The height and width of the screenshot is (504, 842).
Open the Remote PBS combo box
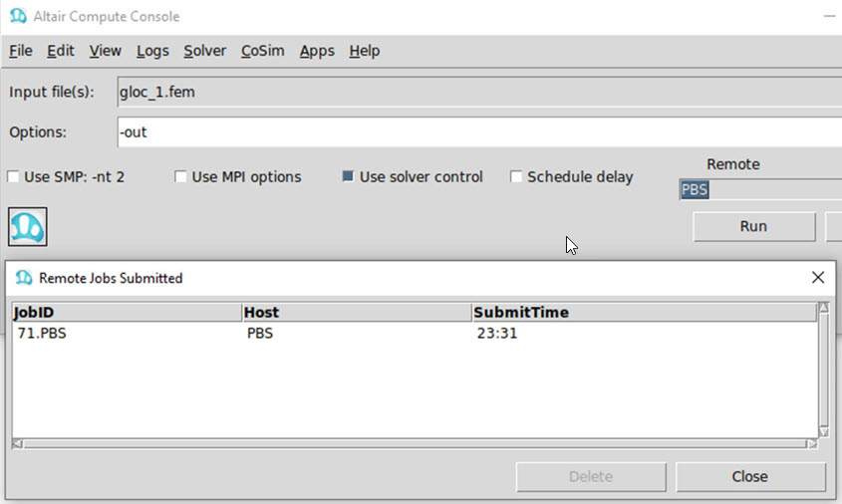tap(760, 189)
